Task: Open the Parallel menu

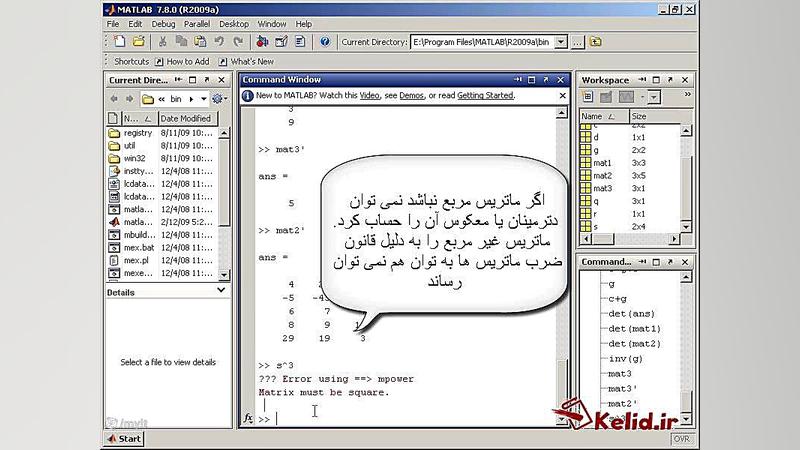Action: pos(197,24)
